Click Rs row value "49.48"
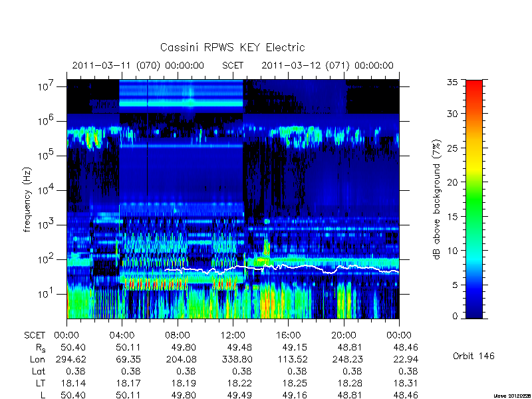This screenshot has width=532, height=399. (x=239, y=347)
